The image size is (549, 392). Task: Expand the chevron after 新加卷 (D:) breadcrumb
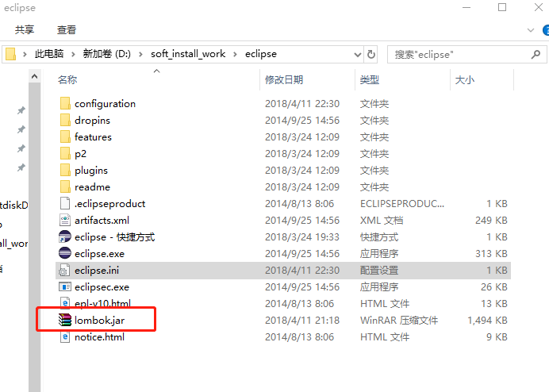[x=140, y=54]
